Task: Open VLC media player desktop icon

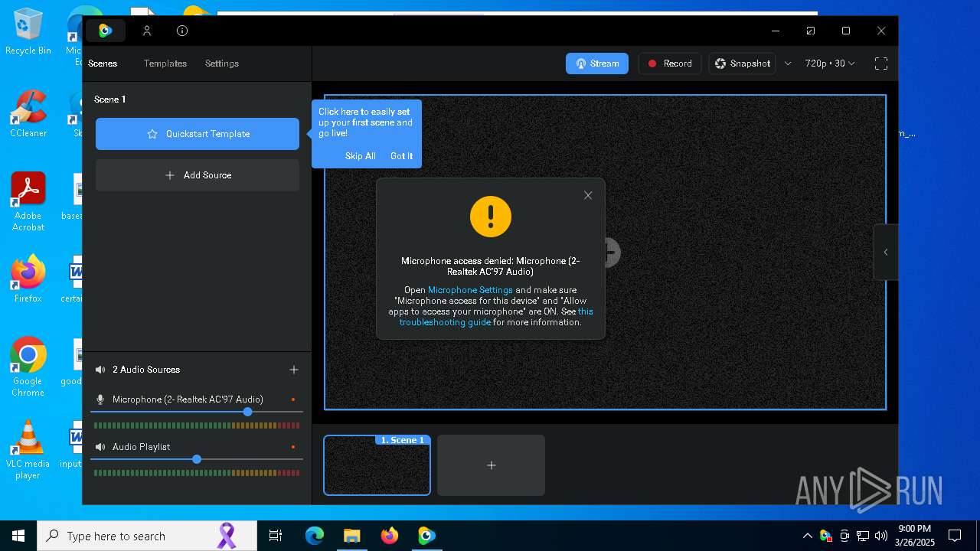Action: [28, 450]
